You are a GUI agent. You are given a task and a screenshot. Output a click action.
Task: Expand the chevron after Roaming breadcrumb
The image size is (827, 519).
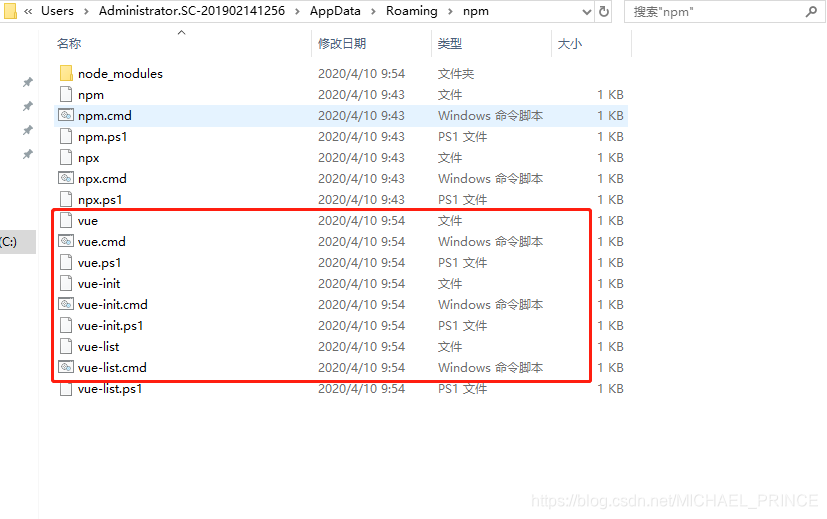tap(450, 11)
